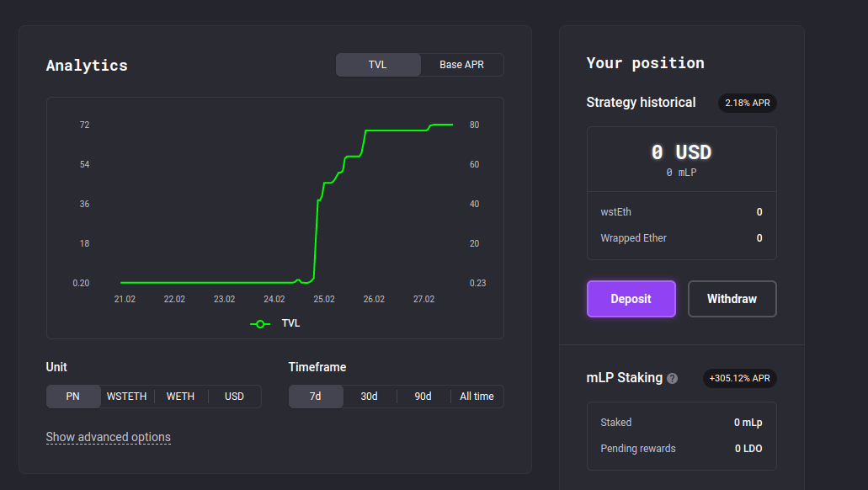
Task: Select WETH as the unit
Action: (x=180, y=397)
